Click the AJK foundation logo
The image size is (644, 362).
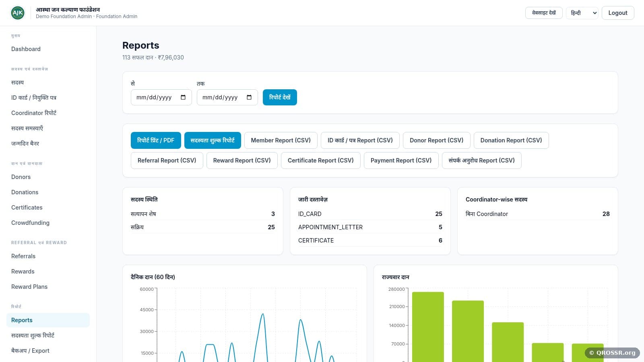(17, 13)
